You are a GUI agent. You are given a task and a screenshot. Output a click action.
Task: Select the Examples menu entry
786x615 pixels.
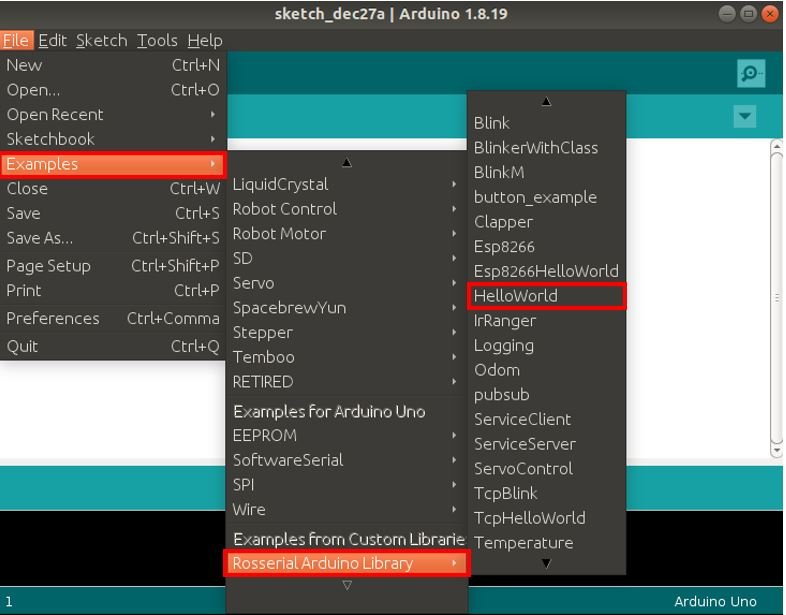pyautogui.click(x=113, y=164)
